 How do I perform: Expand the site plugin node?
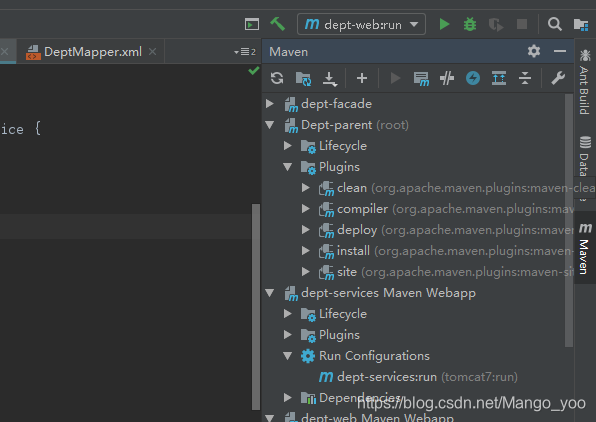coord(306,271)
